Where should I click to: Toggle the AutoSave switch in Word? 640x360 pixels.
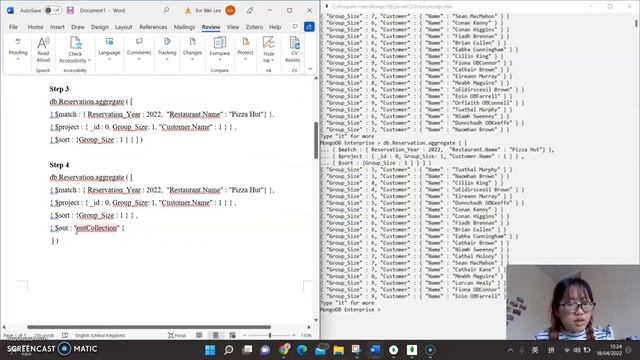(53, 10)
